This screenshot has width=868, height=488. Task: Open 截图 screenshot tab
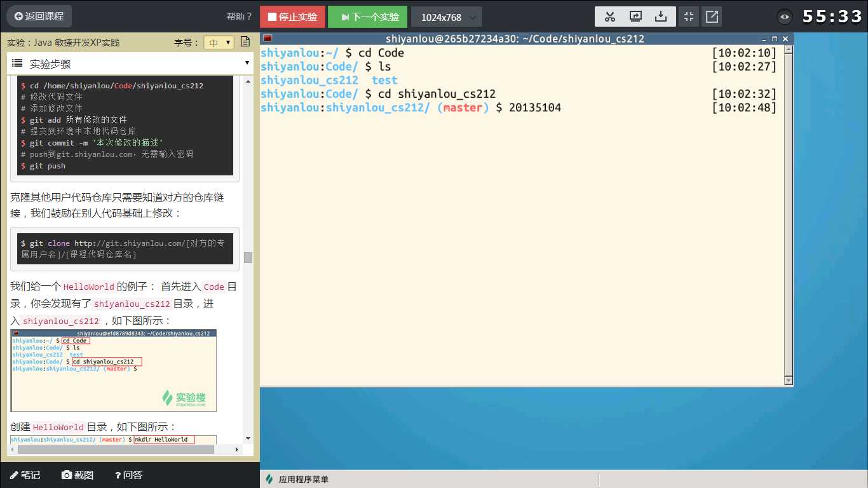point(78,475)
